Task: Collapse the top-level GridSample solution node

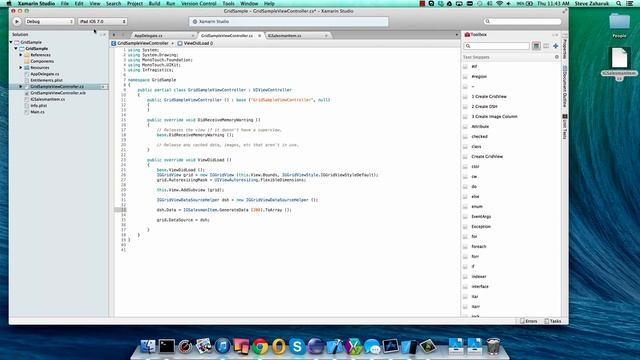Action: (11, 42)
